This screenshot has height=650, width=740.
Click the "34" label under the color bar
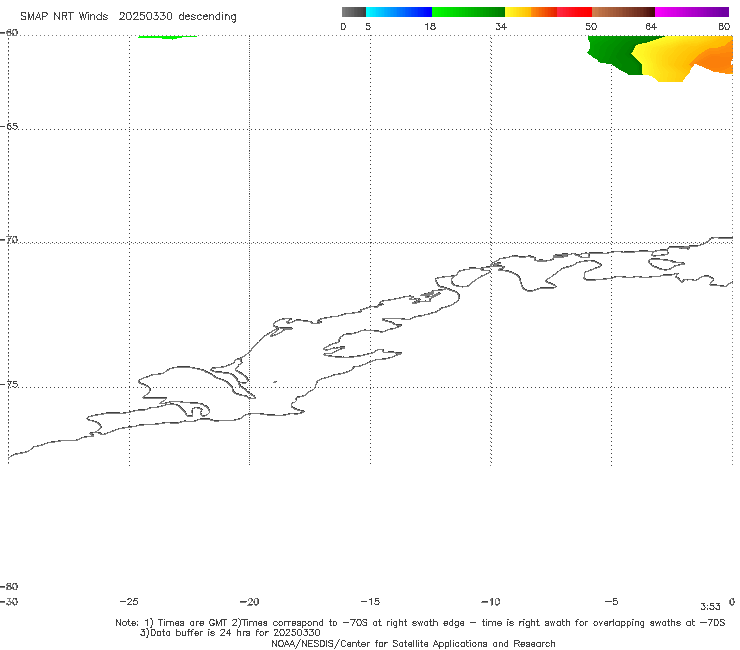[x=501, y=26]
